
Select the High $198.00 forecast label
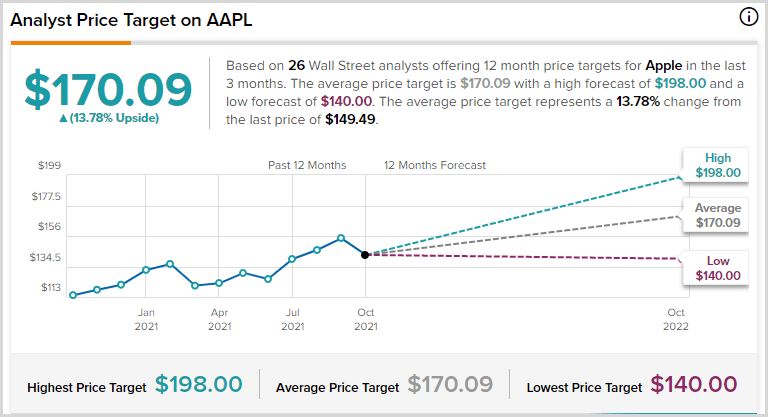716,165
